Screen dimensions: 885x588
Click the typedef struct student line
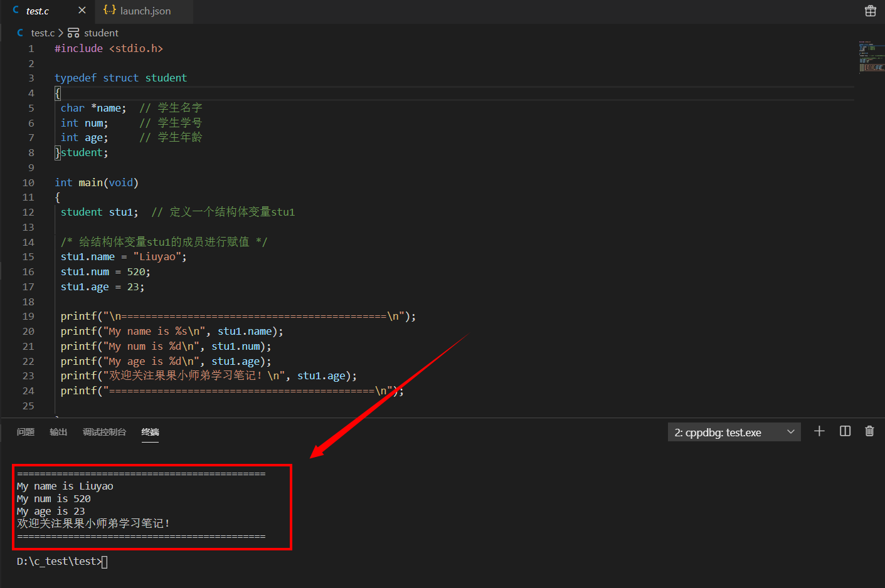pyautogui.click(x=120, y=78)
